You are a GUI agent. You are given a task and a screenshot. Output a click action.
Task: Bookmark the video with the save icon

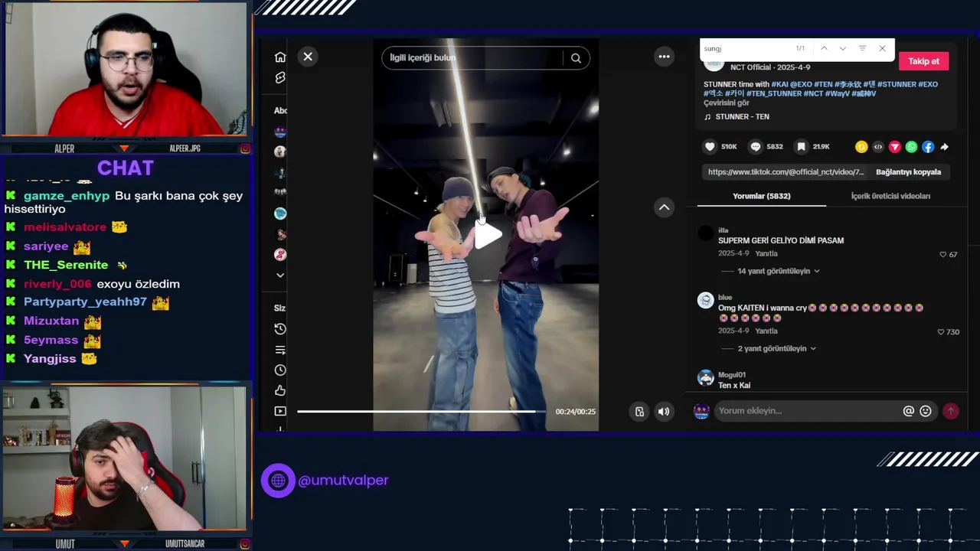pos(801,147)
